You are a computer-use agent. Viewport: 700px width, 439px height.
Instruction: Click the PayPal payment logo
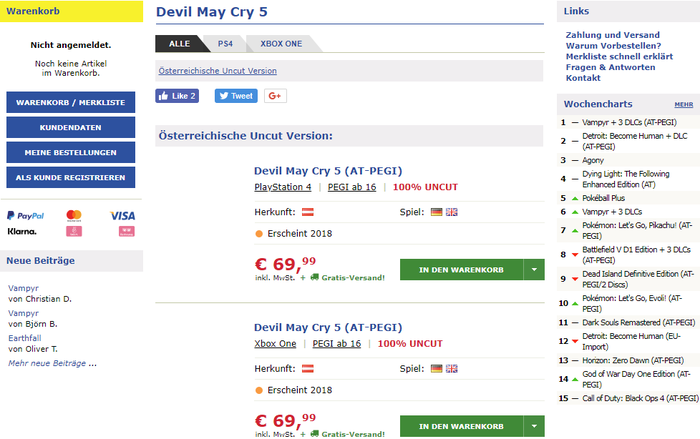click(26, 215)
